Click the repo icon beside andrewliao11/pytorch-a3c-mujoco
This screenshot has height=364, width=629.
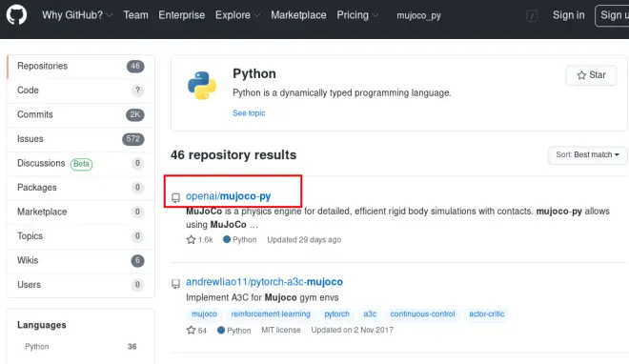pyautogui.click(x=175, y=284)
